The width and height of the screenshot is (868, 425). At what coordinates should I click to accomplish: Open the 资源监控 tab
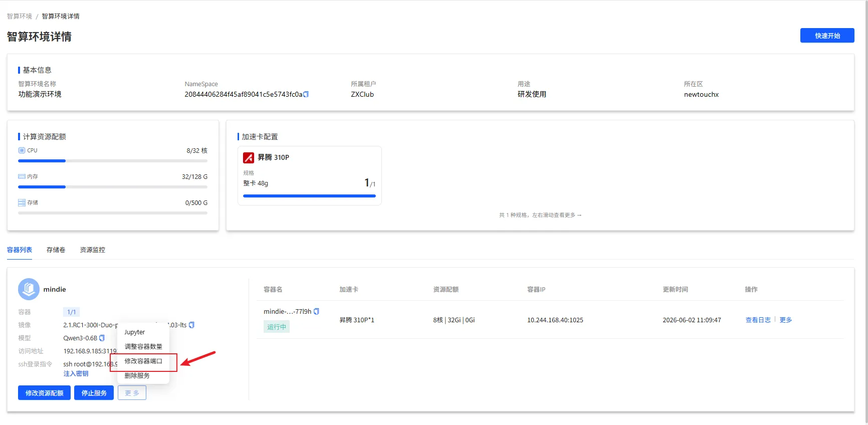(x=93, y=250)
